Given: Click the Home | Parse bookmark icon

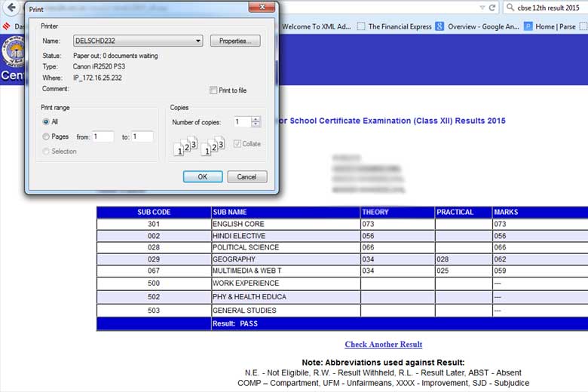Looking at the screenshot, I should click(528, 26).
